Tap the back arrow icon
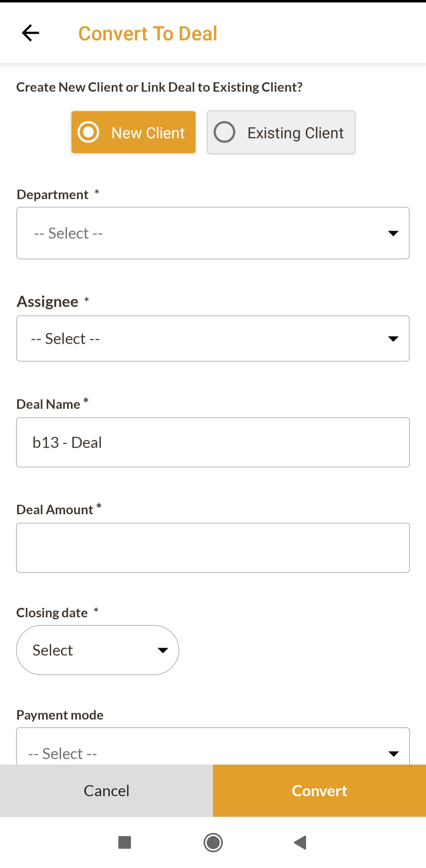This screenshot has height=868, width=426. pos(30,33)
